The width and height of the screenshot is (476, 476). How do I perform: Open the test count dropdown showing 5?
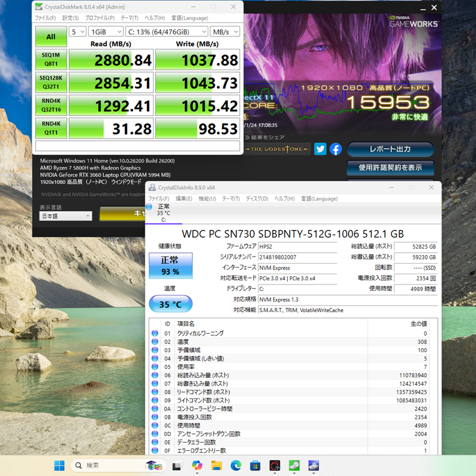[x=77, y=31]
